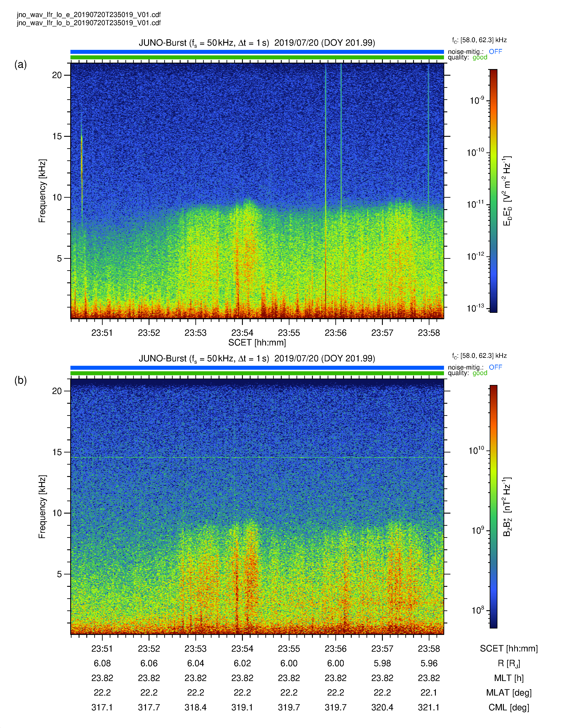This screenshot has width=563, height=728.
Task: Select the B-field filename jno_wav_lfr_lo_b text
Action: (89, 23)
